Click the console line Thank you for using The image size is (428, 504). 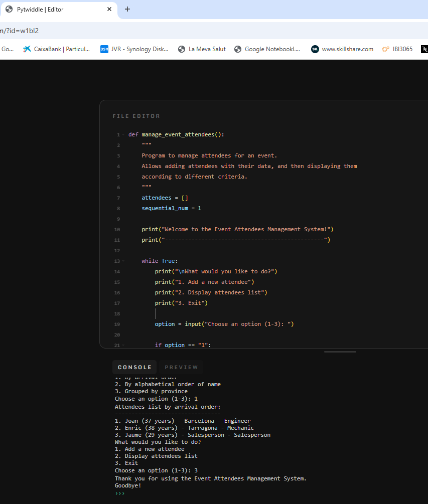[x=211, y=478]
